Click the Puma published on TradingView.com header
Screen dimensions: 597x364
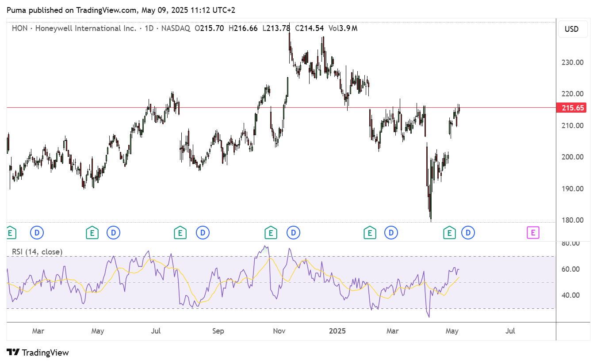point(121,10)
